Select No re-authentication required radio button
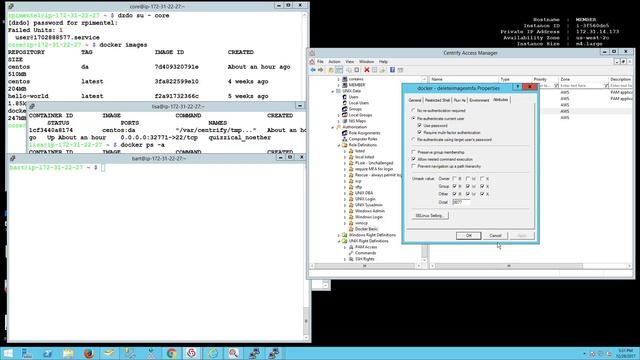 click(x=413, y=111)
